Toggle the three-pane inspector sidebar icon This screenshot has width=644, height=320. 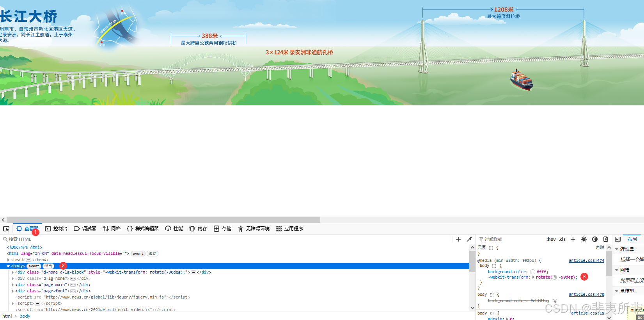point(618,239)
